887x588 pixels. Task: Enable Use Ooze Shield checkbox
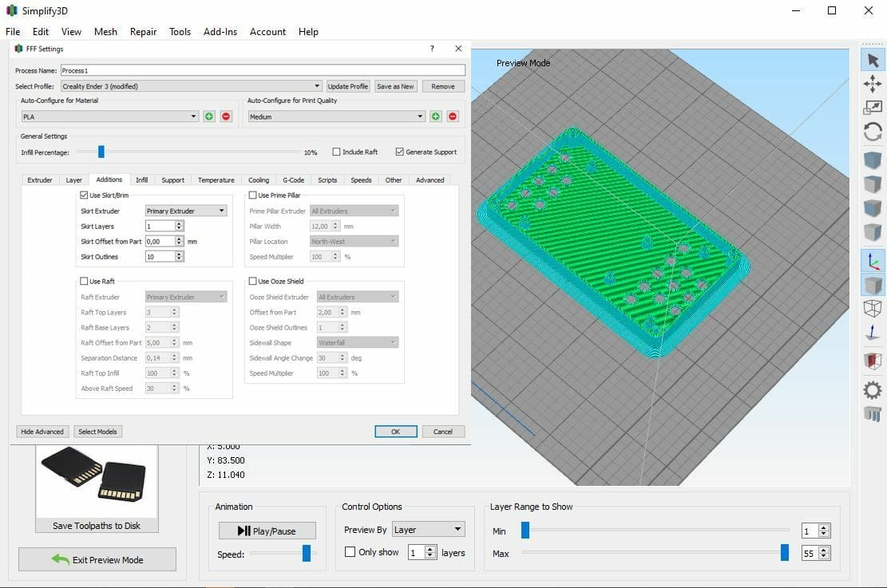coord(253,281)
